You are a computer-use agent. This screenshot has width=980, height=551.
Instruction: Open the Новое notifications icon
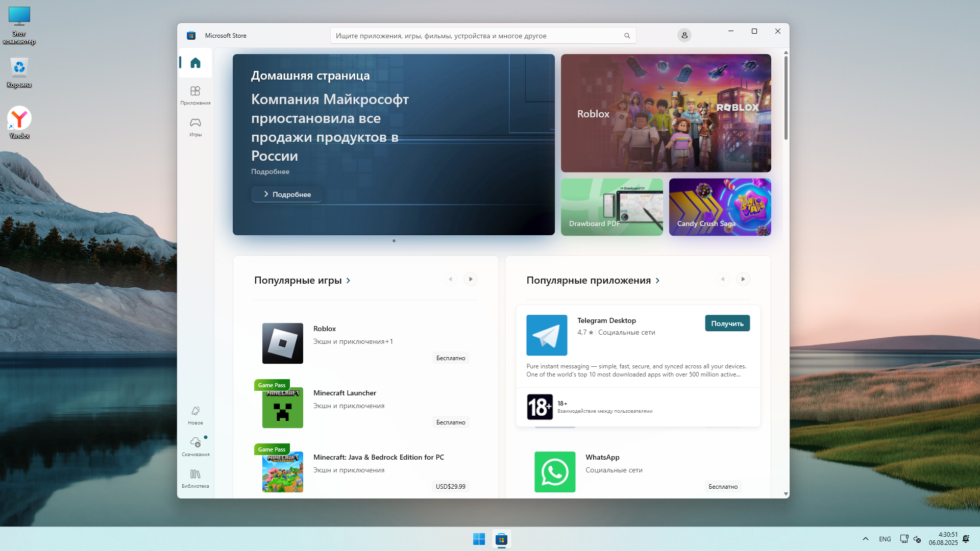(195, 415)
